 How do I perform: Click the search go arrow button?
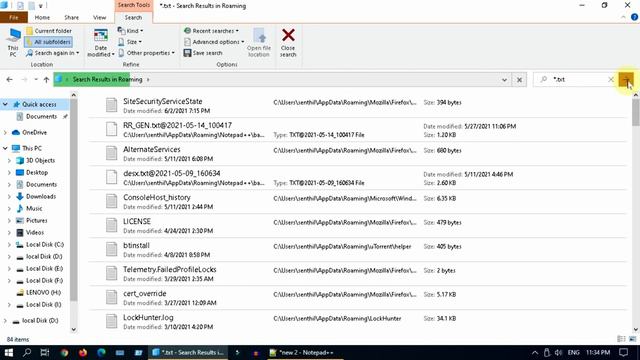626,80
